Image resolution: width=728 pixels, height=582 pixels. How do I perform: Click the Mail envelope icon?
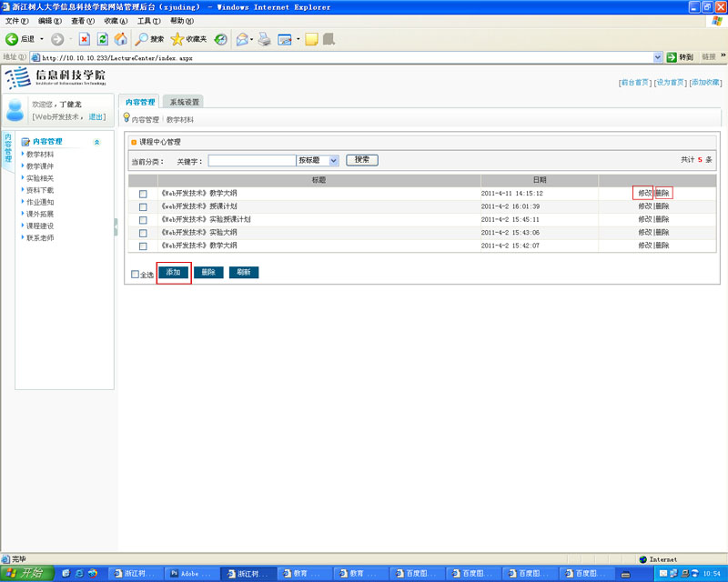pos(242,39)
